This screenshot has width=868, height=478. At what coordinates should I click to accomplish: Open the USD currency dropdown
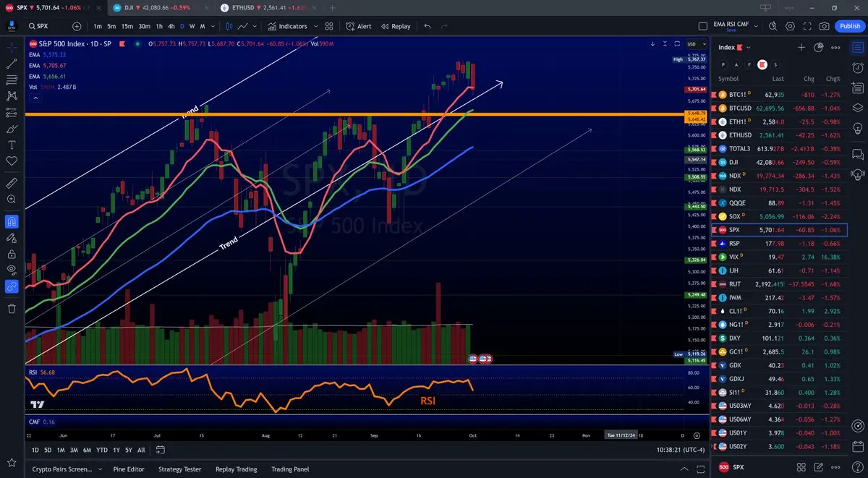click(695, 43)
